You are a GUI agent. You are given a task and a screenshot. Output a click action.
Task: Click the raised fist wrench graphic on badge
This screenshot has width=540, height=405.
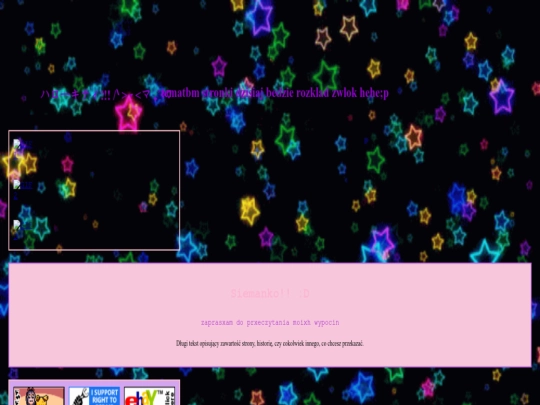pyautogui.click(x=79, y=396)
